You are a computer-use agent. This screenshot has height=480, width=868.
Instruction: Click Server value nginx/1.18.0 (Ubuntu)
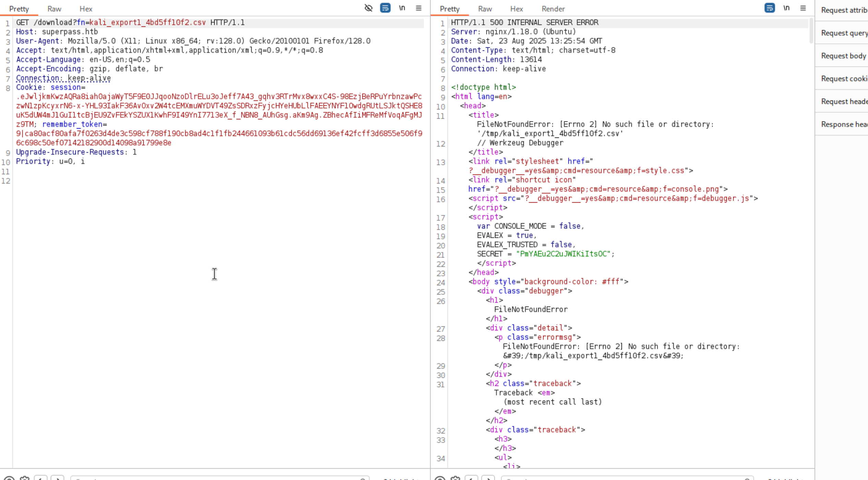click(x=531, y=32)
